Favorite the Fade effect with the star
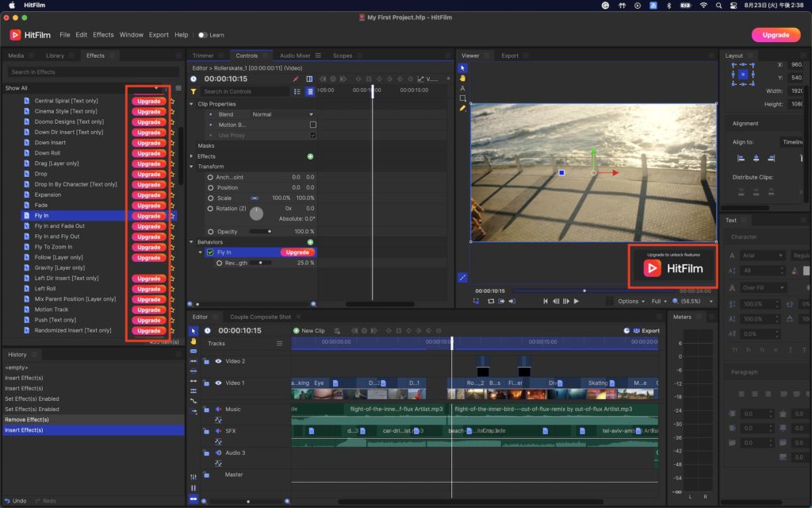 click(x=172, y=206)
